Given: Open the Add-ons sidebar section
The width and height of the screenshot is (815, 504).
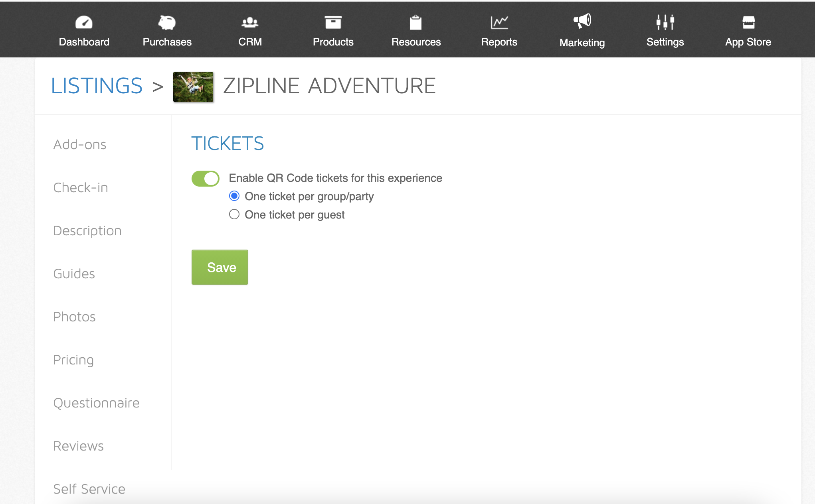Looking at the screenshot, I should click(x=80, y=144).
